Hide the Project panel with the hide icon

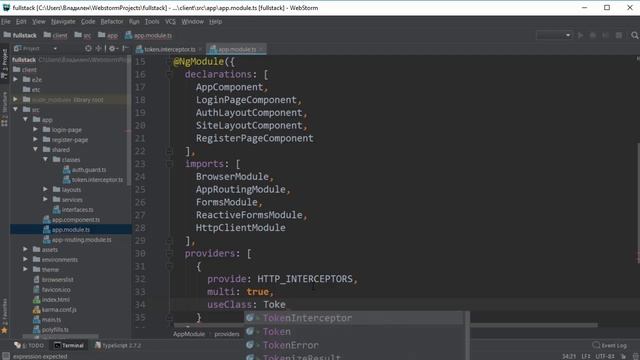pos(125,49)
